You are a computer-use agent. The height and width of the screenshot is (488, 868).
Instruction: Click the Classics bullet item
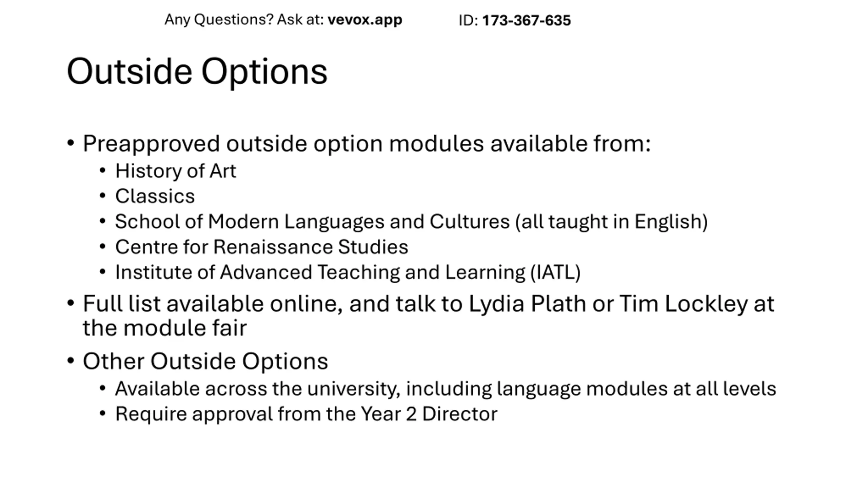pos(155,196)
